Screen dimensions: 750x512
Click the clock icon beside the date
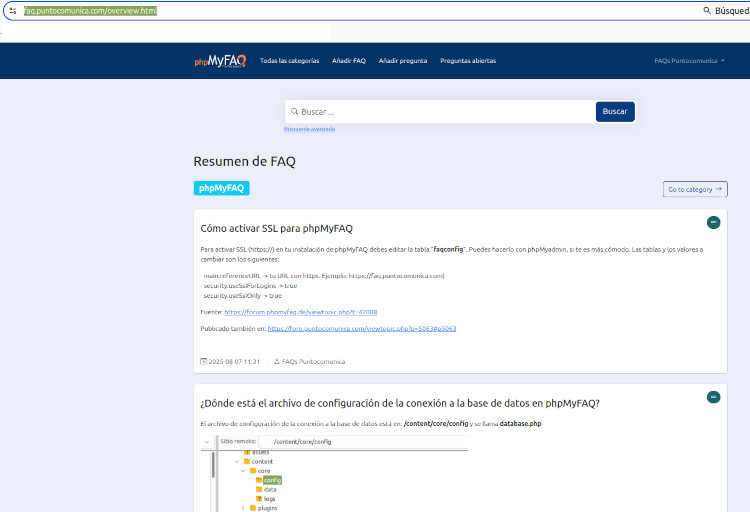tap(204, 361)
